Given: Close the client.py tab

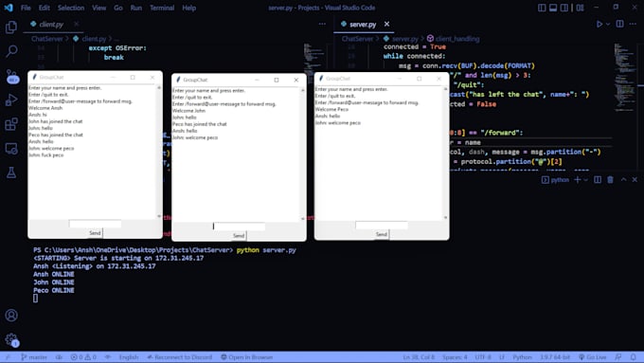Looking at the screenshot, I should tap(77, 25).
